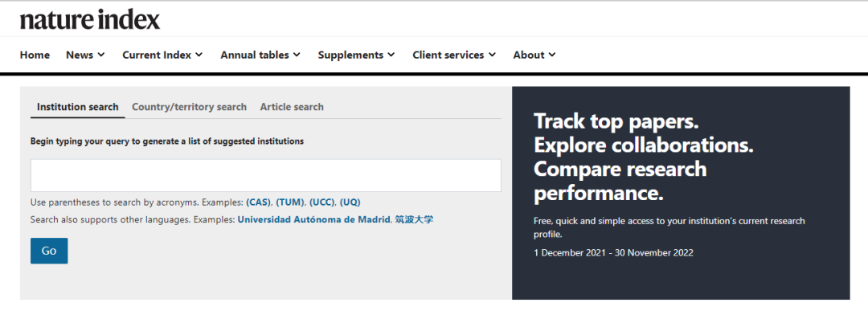Click the (TUM) acronym example link
Viewport: 868px width, 323px height.
290,202
